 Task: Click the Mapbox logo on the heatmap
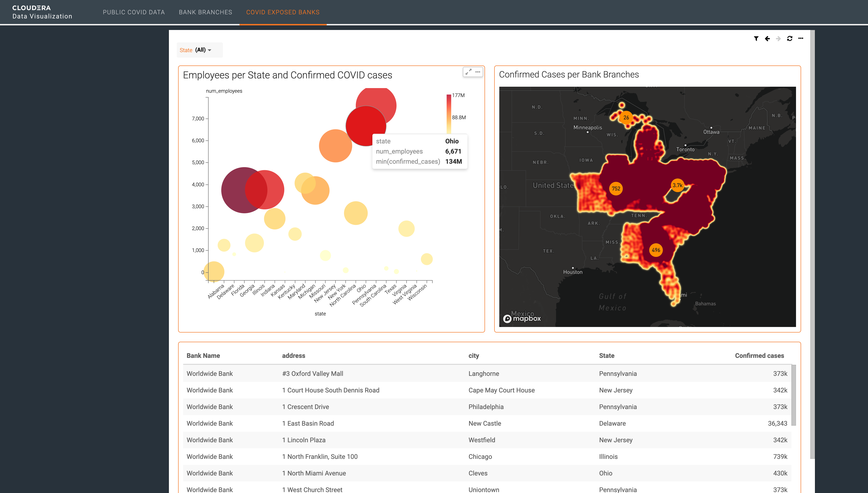point(522,318)
